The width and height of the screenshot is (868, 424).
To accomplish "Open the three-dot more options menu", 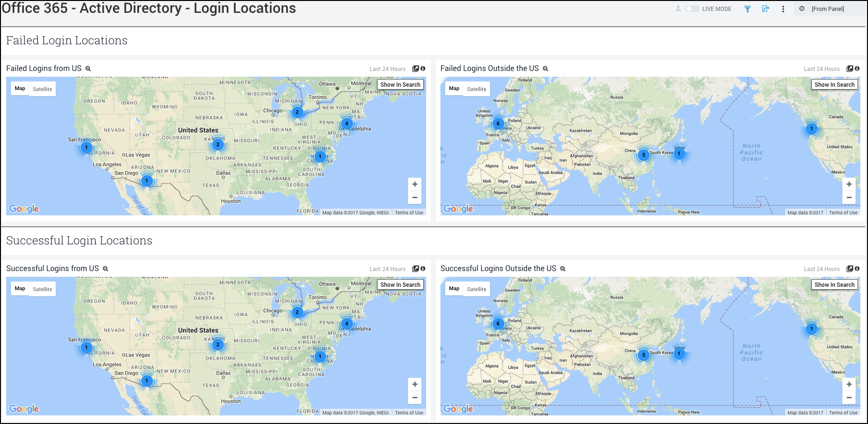I will [x=783, y=9].
